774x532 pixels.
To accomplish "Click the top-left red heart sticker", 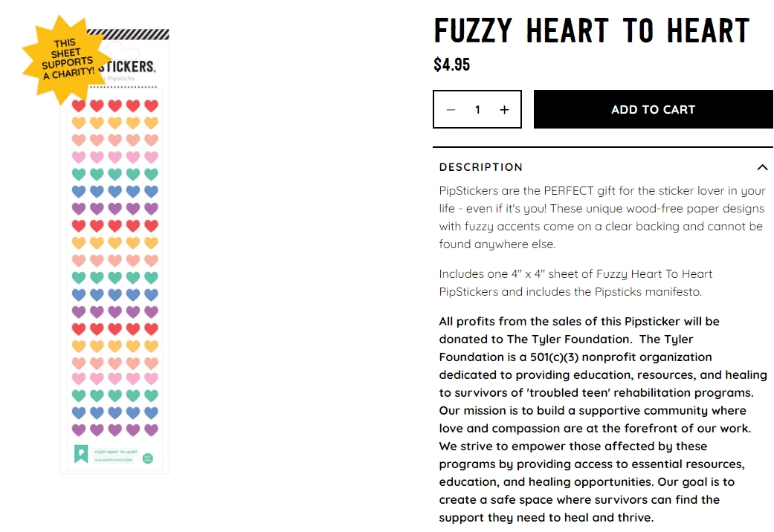I will [79, 106].
